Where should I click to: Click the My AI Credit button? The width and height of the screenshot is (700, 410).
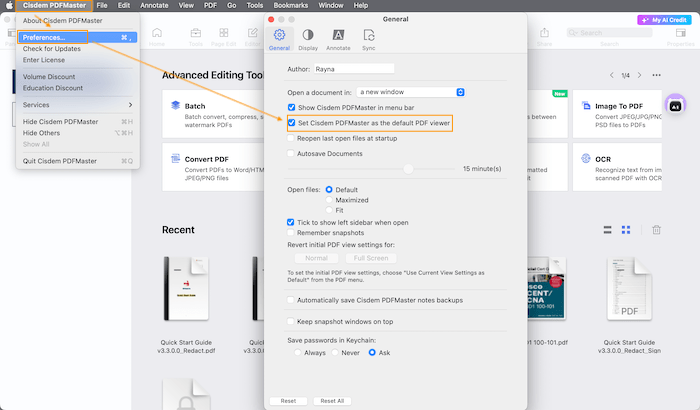(664, 20)
